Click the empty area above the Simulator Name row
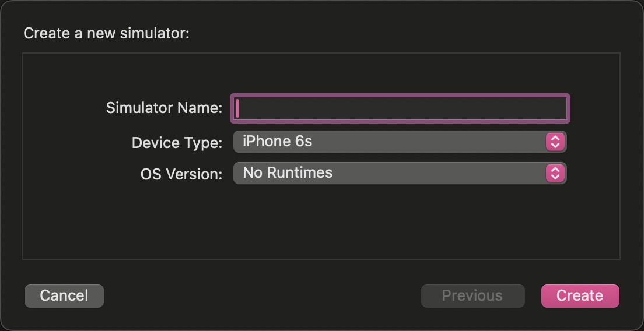This screenshot has width=644, height=331. coord(321,73)
